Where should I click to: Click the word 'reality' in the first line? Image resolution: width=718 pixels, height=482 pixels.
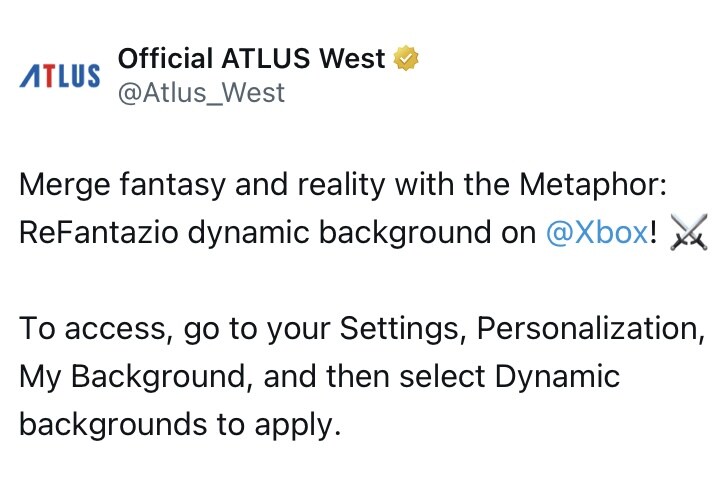click(x=341, y=185)
